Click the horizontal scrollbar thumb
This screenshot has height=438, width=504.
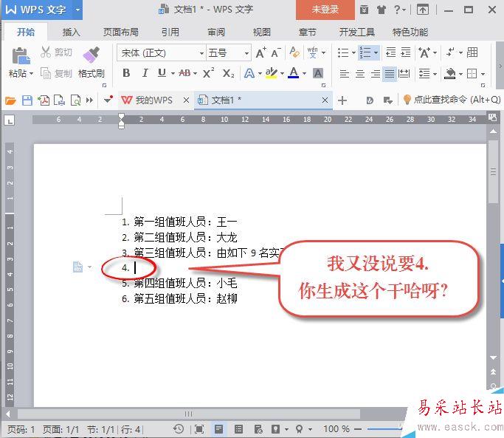coord(189,414)
